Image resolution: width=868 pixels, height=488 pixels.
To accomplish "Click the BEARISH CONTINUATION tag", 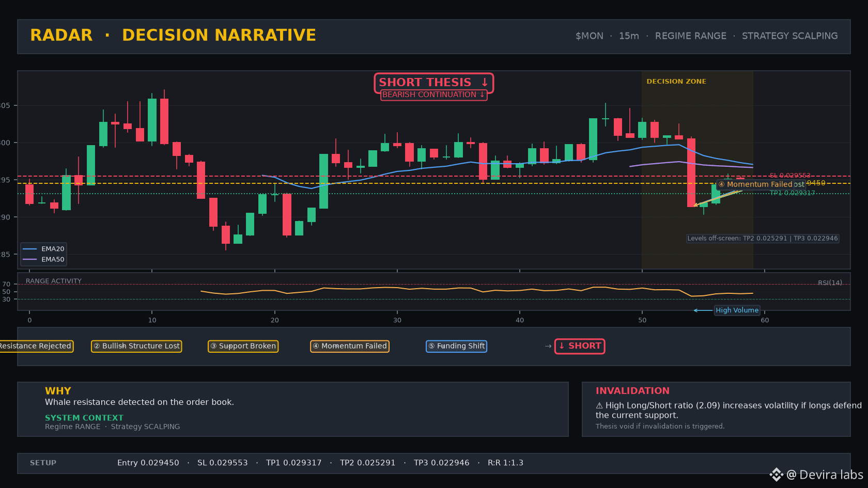I will (433, 95).
